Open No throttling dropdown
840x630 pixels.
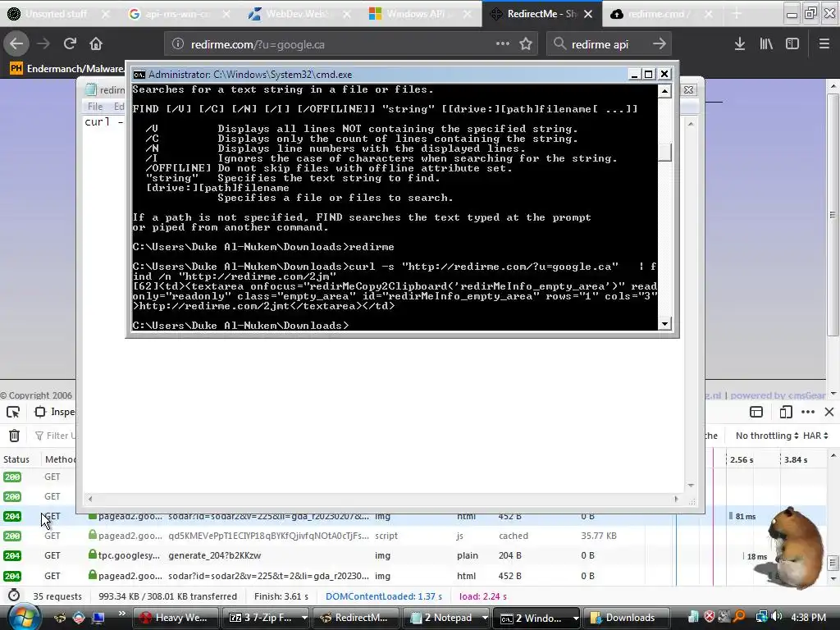pyautogui.click(x=767, y=436)
